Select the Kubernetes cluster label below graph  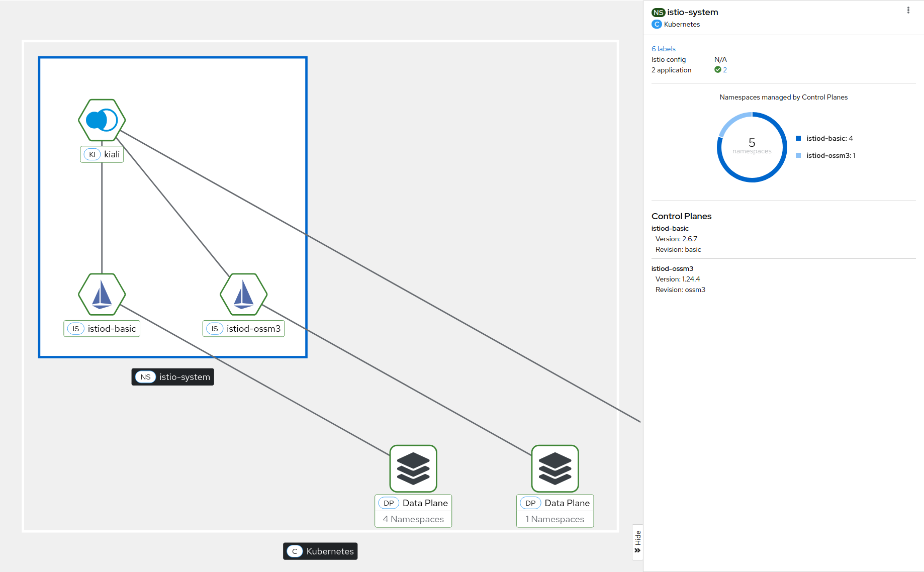320,551
